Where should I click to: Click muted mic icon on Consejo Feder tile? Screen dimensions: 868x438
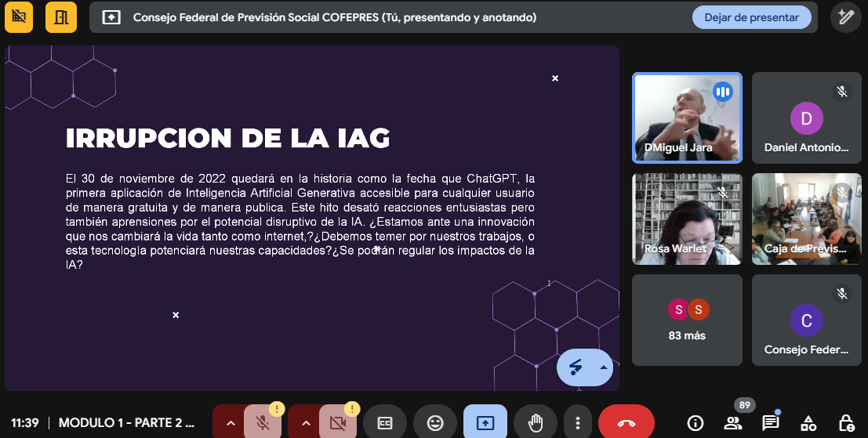(x=842, y=293)
